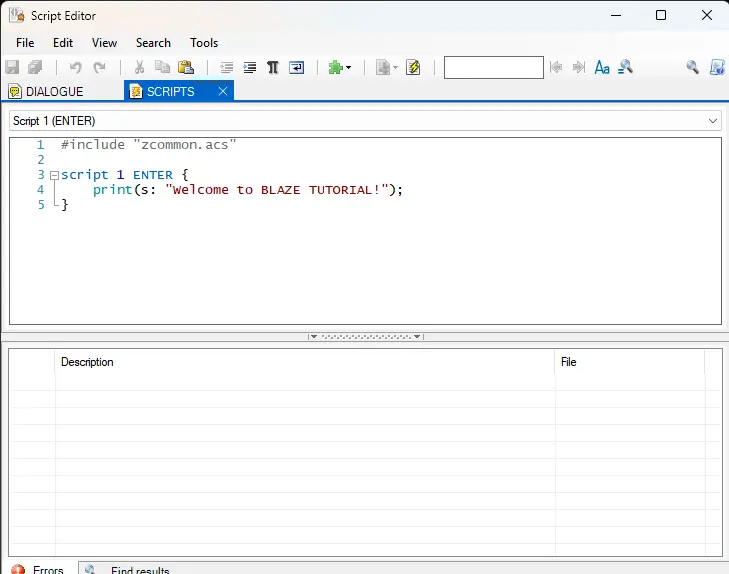
Task: Click the compile script lightning icon
Action: [413, 67]
